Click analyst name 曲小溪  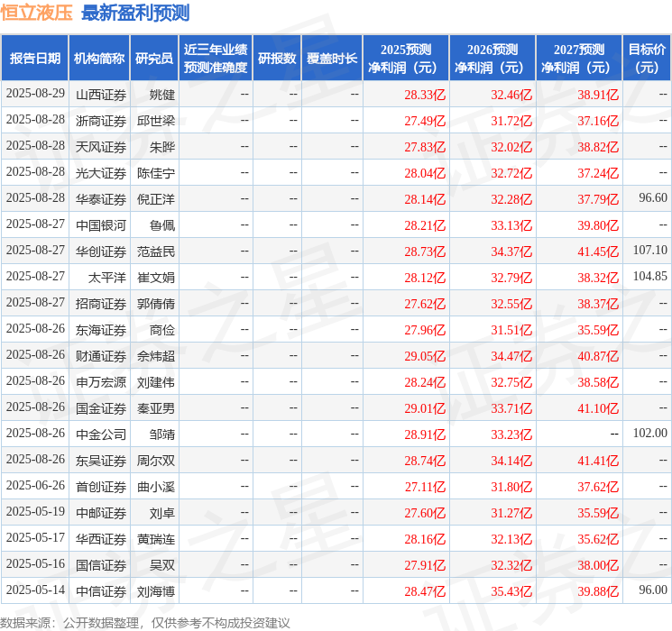coord(156,487)
